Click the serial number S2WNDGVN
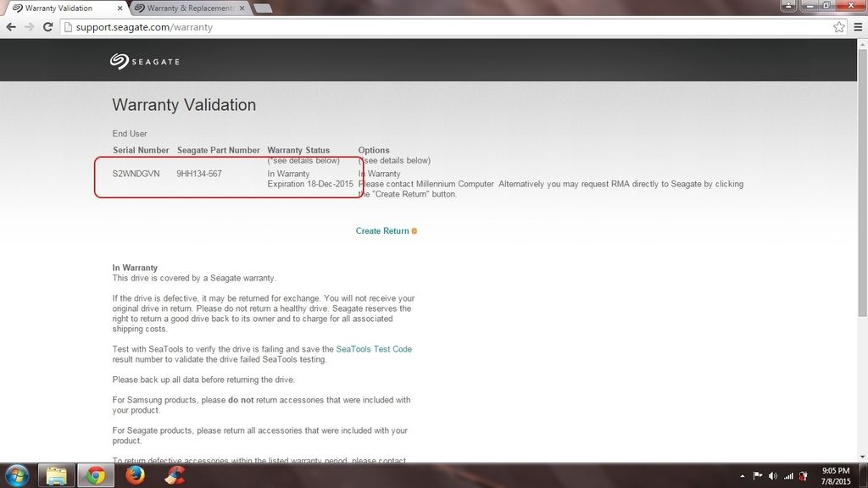 click(136, 174)
